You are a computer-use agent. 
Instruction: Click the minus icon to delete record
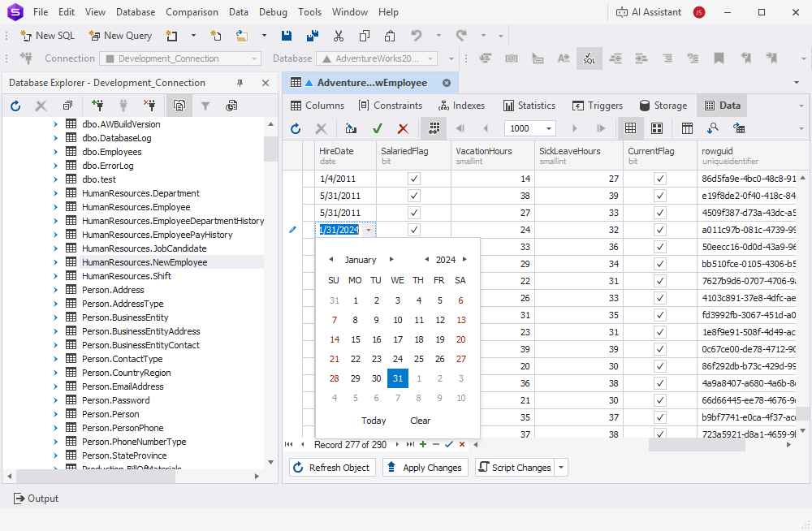point(436,444)
